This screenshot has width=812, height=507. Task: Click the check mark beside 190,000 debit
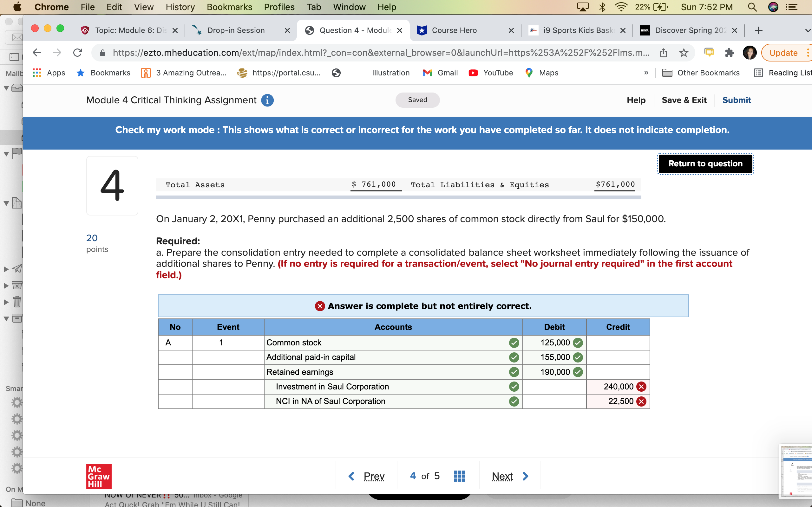(x=578, y=372)
